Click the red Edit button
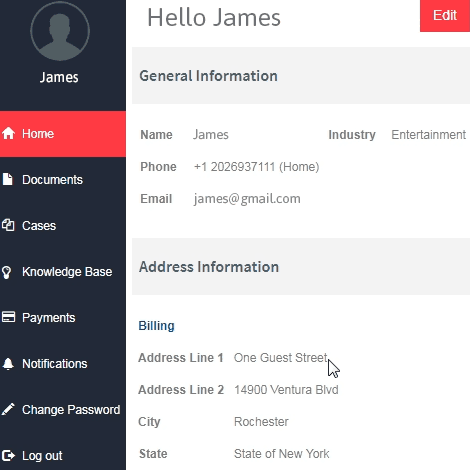This screenshot has height=470, width=470. (445, 16)
